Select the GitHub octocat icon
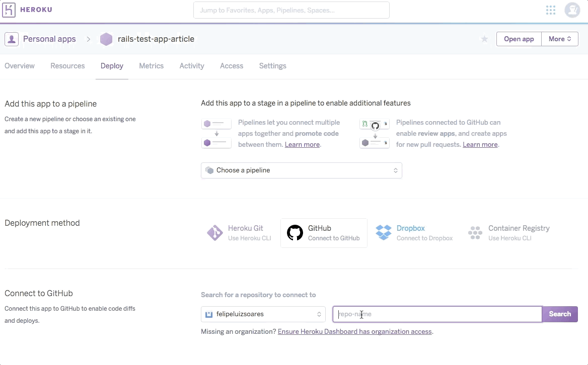This screenshot has width=588, height=365. pos(295,233)
